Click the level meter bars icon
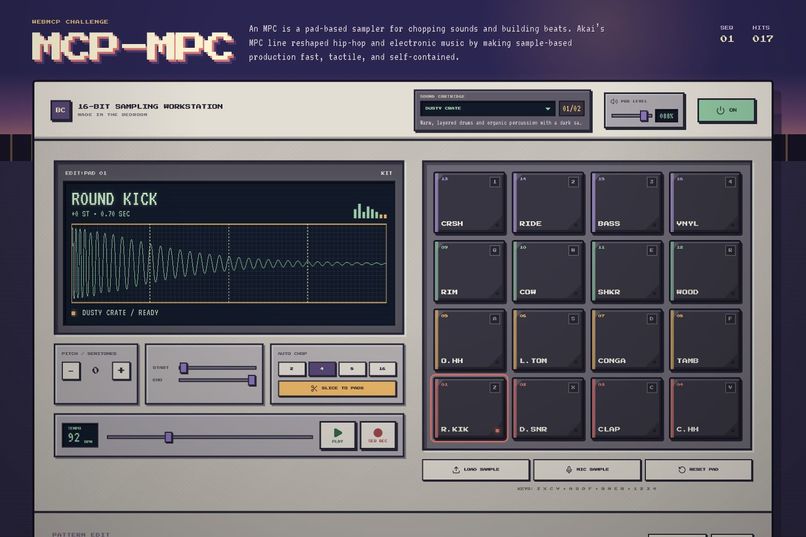 [370, 211]
